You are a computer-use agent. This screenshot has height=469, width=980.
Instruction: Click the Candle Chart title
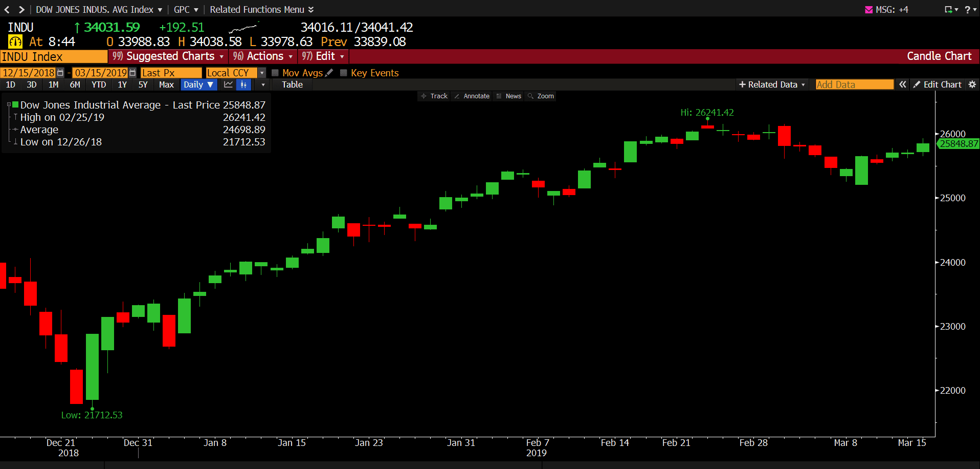point(939,56)
